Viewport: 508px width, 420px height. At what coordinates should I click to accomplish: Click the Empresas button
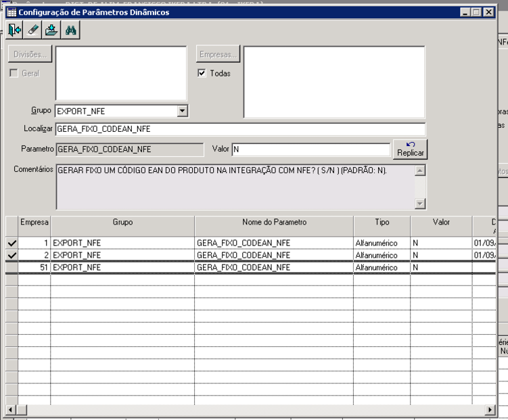[x=218, y=54]
